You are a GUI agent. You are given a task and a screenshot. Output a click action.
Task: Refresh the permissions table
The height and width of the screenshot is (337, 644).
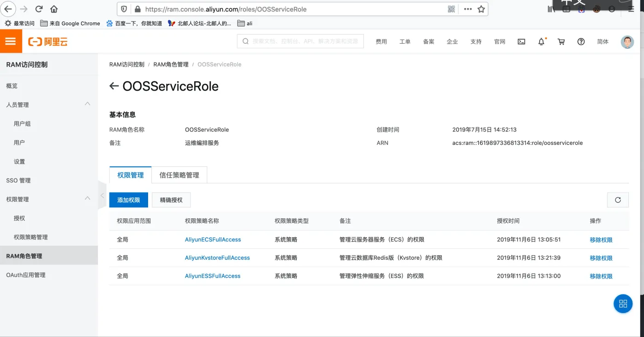coord(618,200)
